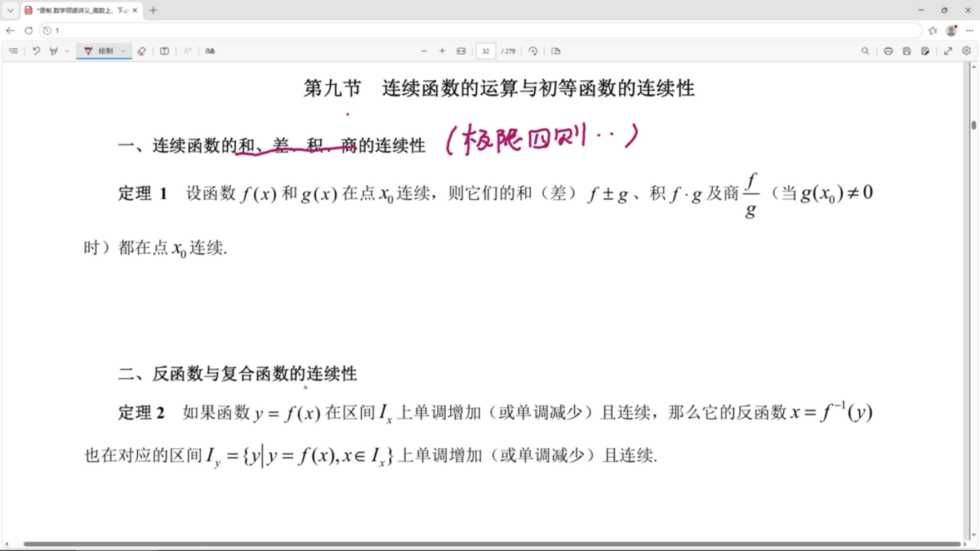Open the 绘制 pen options arrow
Image resolution: width=980 pixels, height=551 pixels.
[123, 51]
